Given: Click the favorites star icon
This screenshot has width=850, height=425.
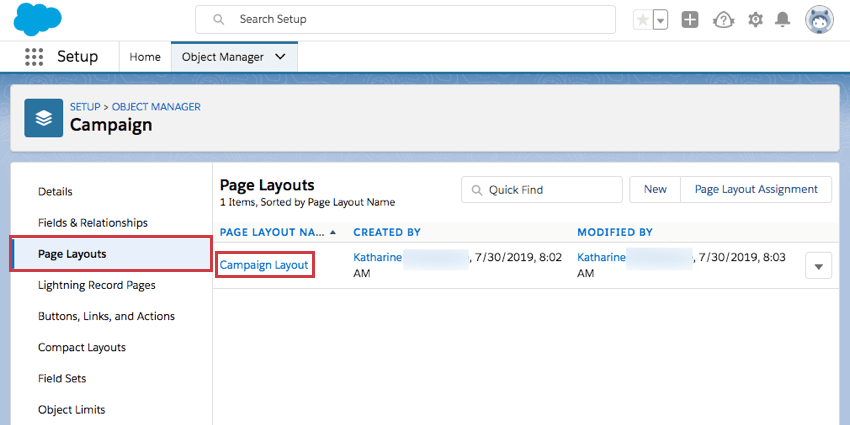Looking at the screenshot, I should point(643,20).
